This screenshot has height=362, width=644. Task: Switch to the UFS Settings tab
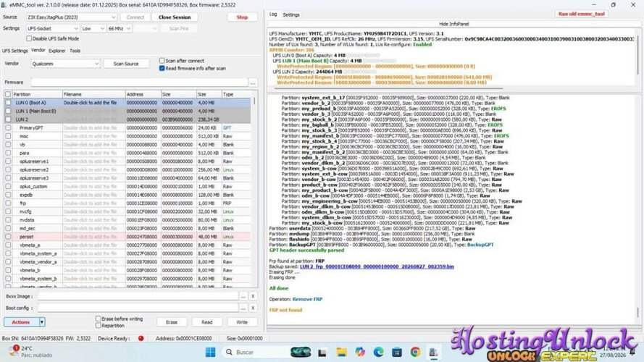14,51
